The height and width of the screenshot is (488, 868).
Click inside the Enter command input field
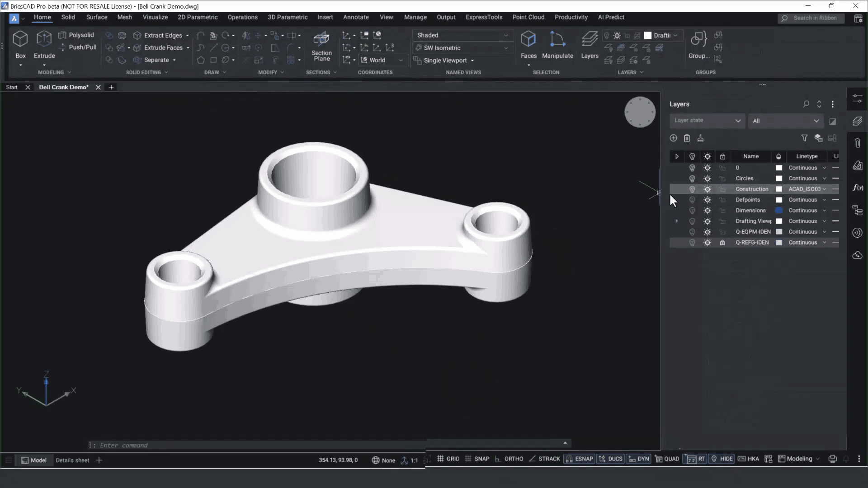click(x=181, y=445)
